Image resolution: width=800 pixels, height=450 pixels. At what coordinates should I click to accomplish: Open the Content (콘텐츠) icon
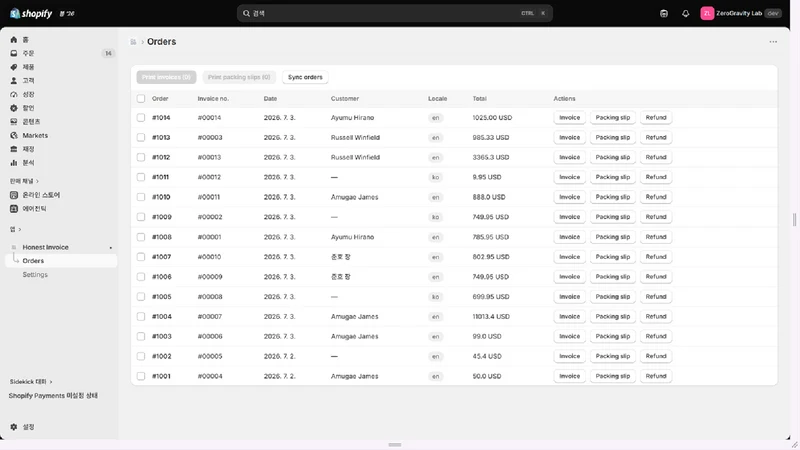click(14, 121)
